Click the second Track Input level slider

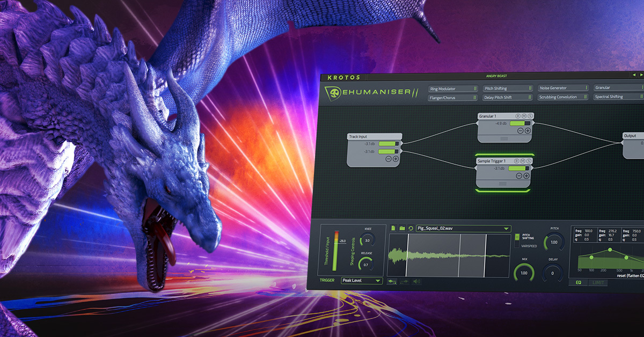[389, 152]
